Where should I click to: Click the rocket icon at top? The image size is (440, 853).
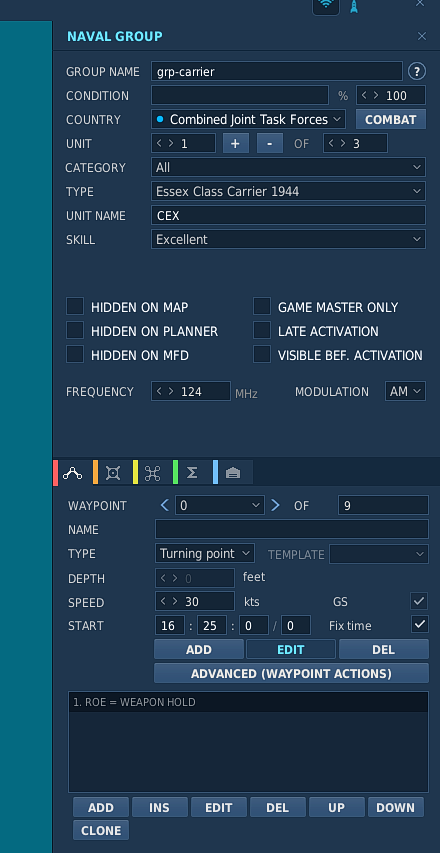pos(354,6)
